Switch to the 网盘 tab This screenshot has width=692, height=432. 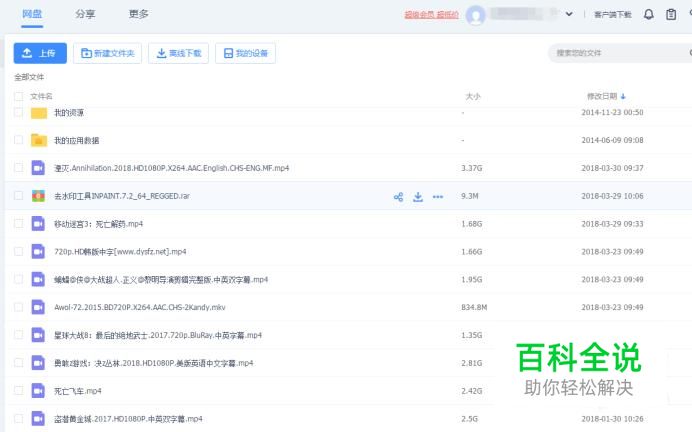pos(32,14)
